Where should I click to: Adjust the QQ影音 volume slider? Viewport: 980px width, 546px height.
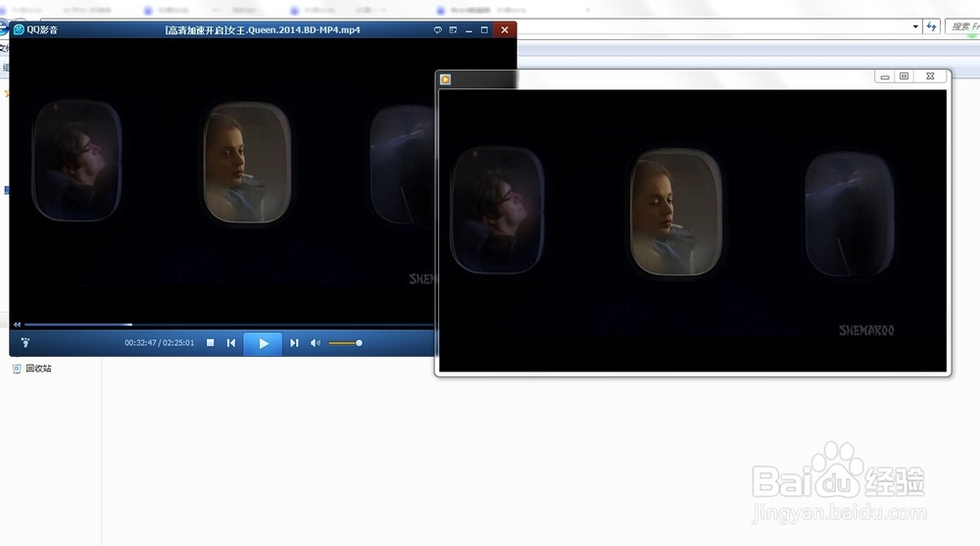click(x=345, y=343)
